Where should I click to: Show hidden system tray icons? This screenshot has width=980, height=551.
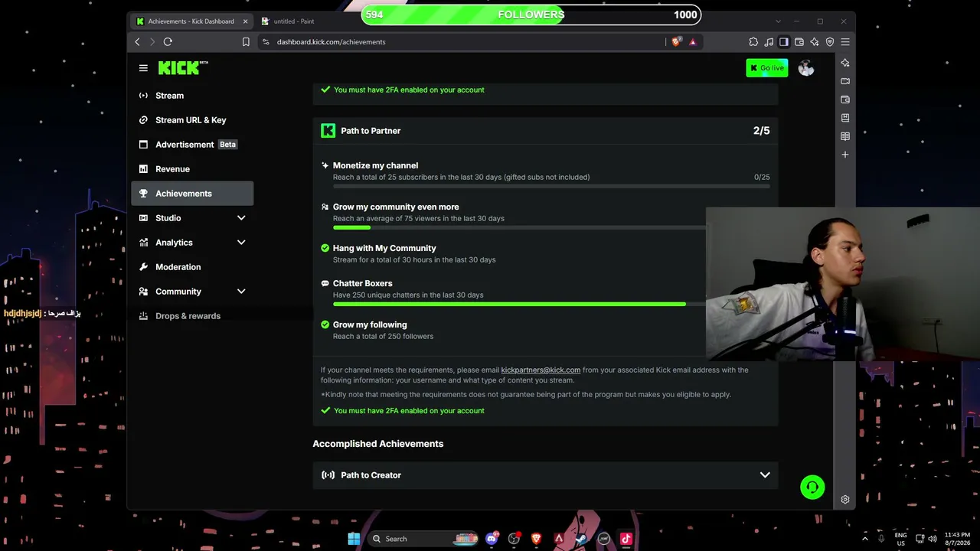(865, 539)
